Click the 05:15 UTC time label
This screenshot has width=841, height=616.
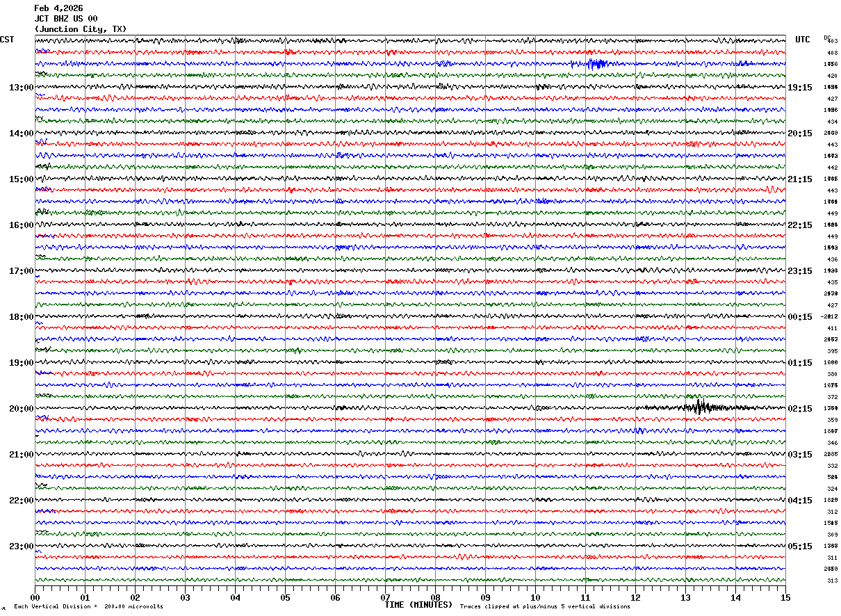[x=800, y=546]
